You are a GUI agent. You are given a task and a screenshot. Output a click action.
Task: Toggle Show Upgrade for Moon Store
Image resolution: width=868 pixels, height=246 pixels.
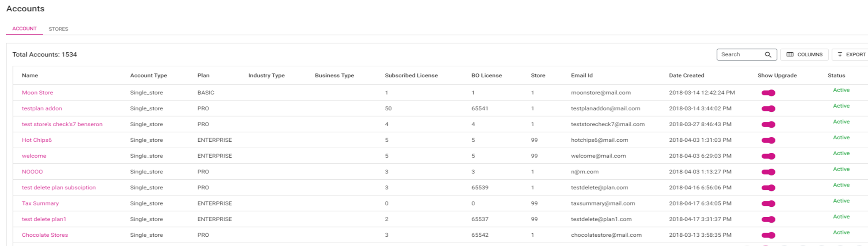[x=768, y=93]
